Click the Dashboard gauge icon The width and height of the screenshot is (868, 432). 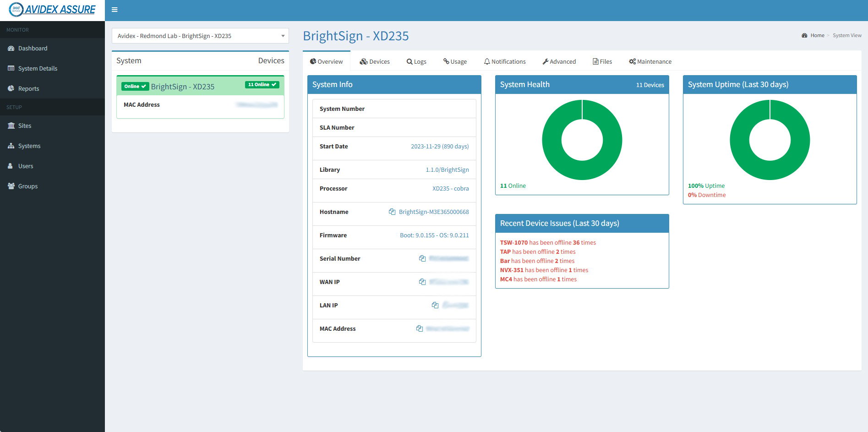tap(11, 48)
